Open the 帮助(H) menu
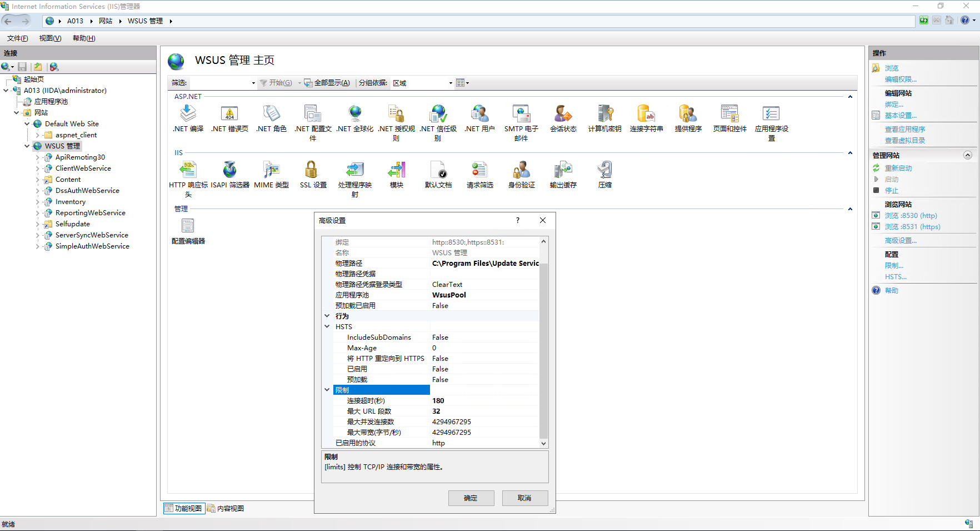The height and width of the screenshot is (531, 980). 84,38
